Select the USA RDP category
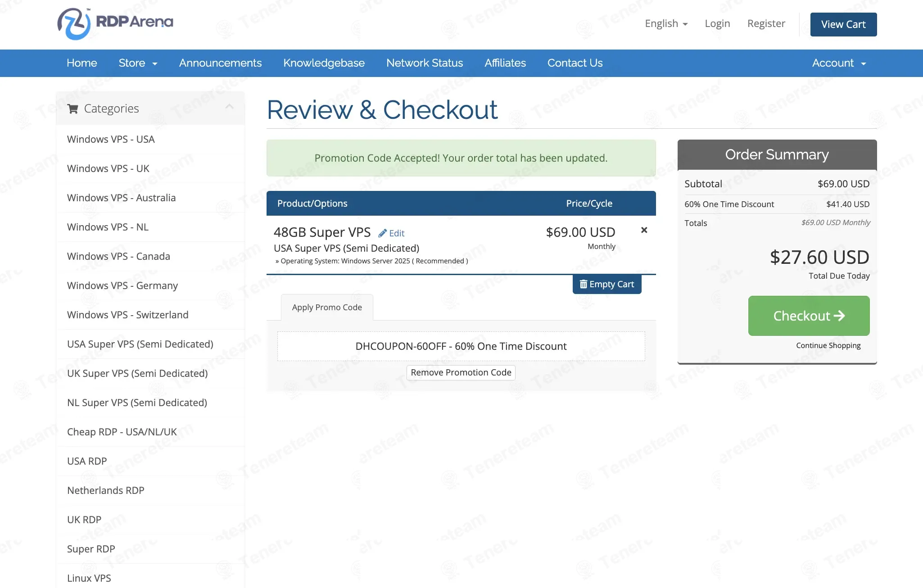 tap(150, 461)
